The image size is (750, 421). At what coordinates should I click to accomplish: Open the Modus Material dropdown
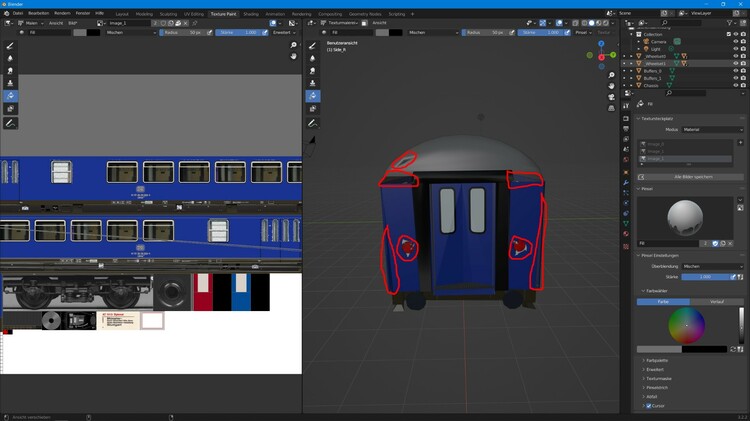(x=712, y=130)
